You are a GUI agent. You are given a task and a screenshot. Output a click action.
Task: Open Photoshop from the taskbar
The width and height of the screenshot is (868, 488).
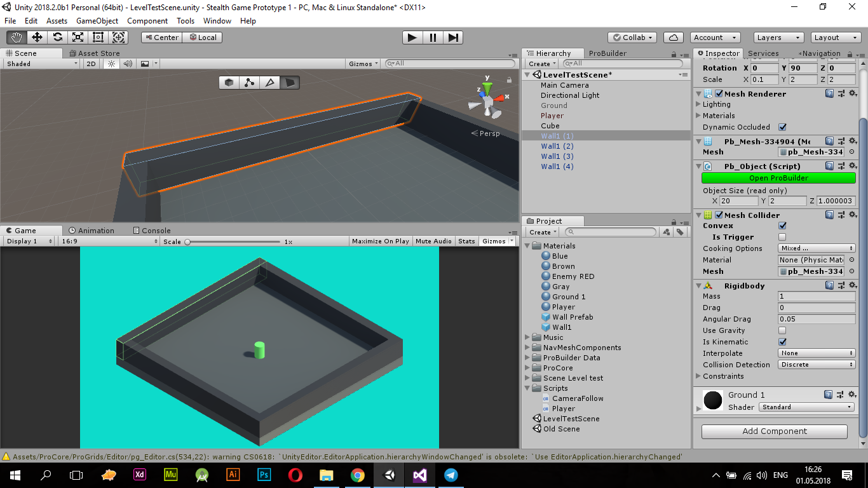pyautogui.click(x=264, y=475)
